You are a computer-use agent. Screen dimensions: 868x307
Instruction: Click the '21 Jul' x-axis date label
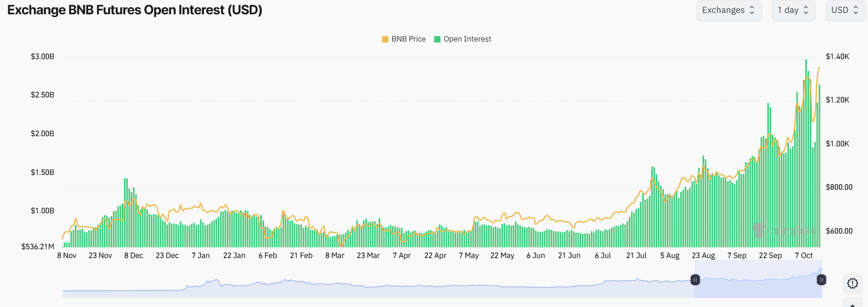pyautogui.click(x=636, y=256)
